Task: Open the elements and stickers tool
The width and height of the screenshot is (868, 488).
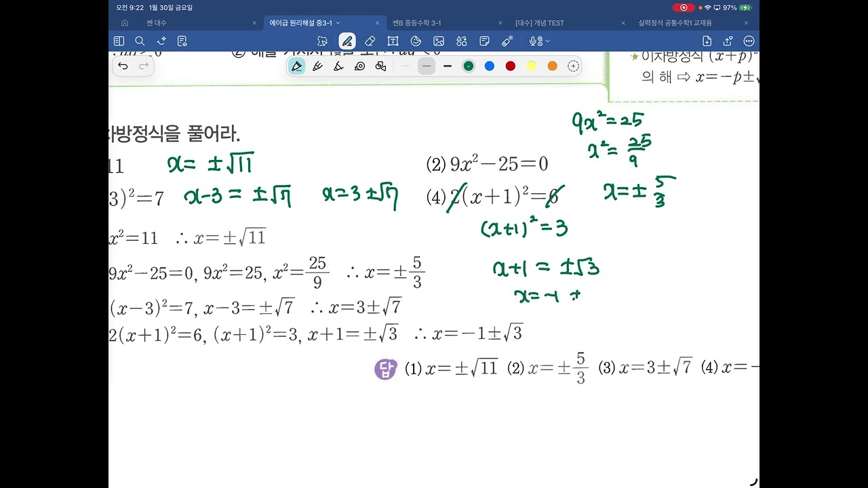Action: click(462, 41)
